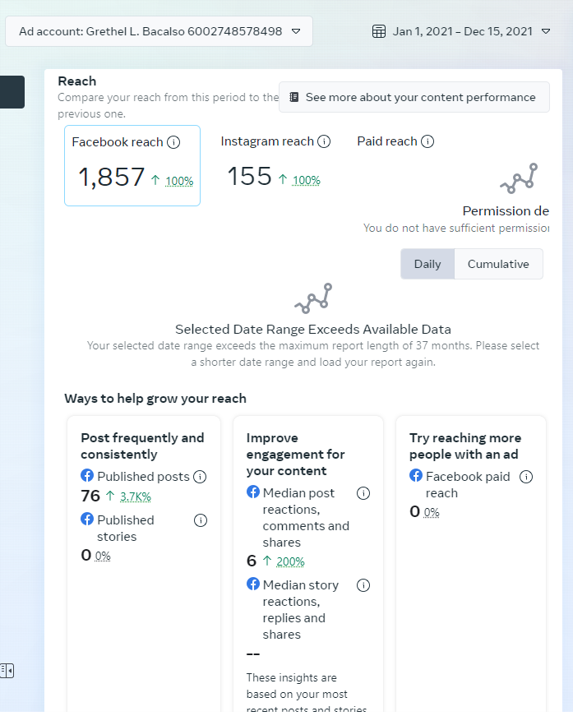The height and width of the screenshot is (712, 573).
Task: Click the Published posts count 76
Action: 90,496
